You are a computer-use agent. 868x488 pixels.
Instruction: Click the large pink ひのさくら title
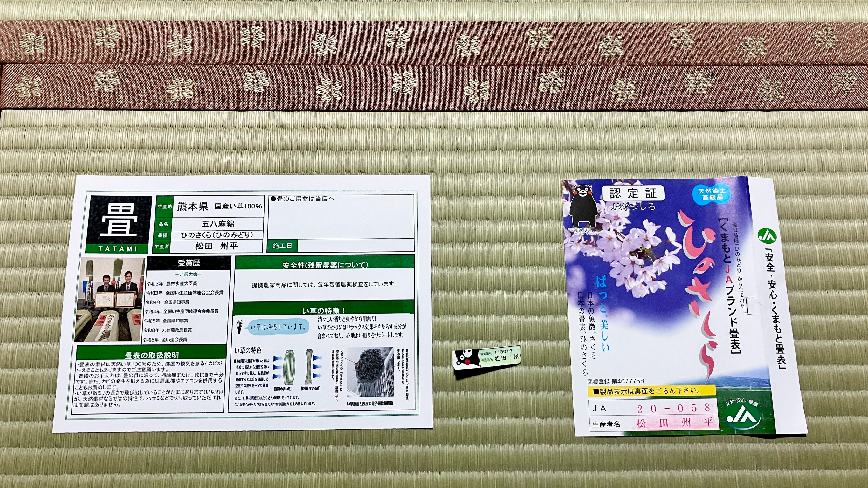tap(698, 296)
